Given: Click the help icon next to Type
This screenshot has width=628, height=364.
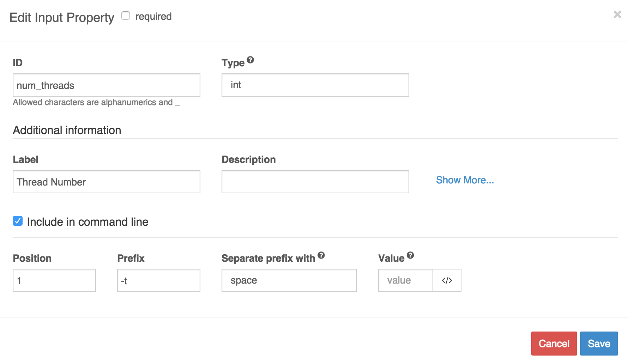Looking at the screenshot, I should coord(250,60).
